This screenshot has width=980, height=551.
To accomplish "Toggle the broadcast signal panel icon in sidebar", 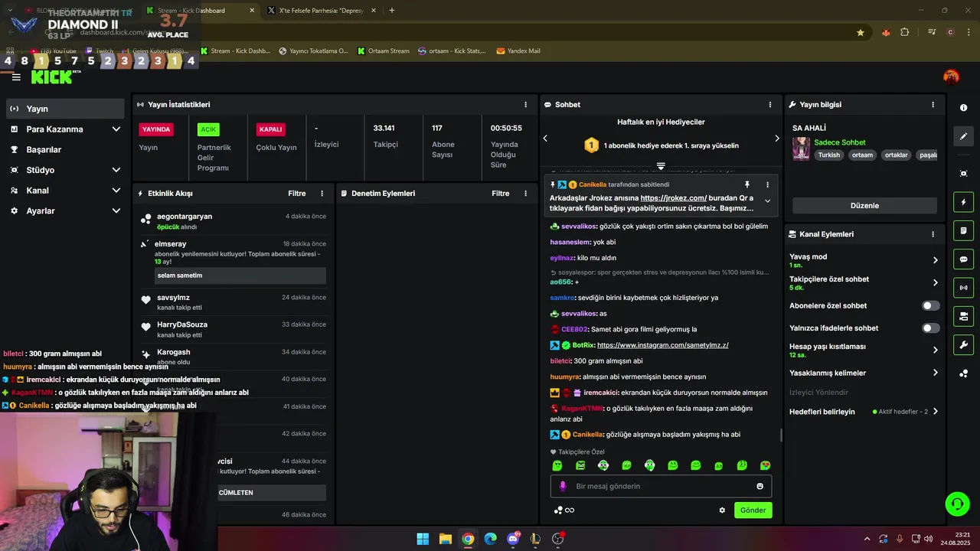I will point(963,288).
